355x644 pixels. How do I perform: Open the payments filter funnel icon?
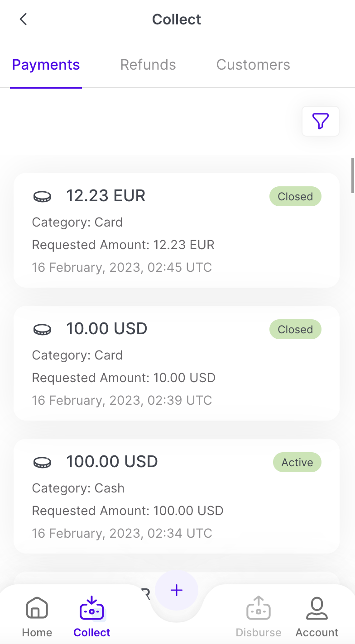tap(320, 121)
